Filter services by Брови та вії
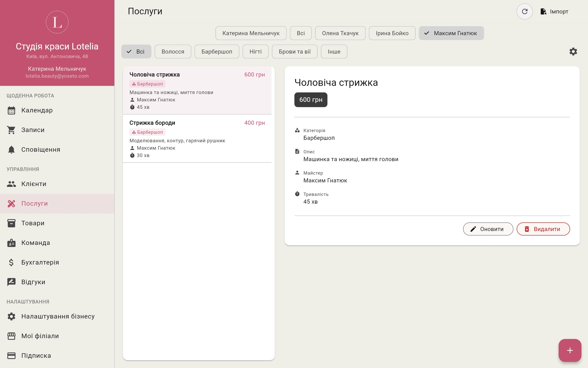The image size is (588, 368). tap(295, 52)
